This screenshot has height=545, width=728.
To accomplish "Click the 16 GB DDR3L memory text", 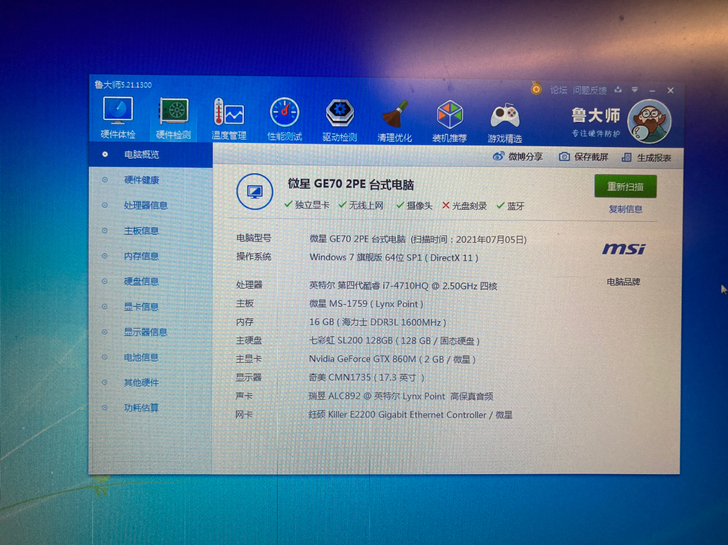I will point(377,322).
